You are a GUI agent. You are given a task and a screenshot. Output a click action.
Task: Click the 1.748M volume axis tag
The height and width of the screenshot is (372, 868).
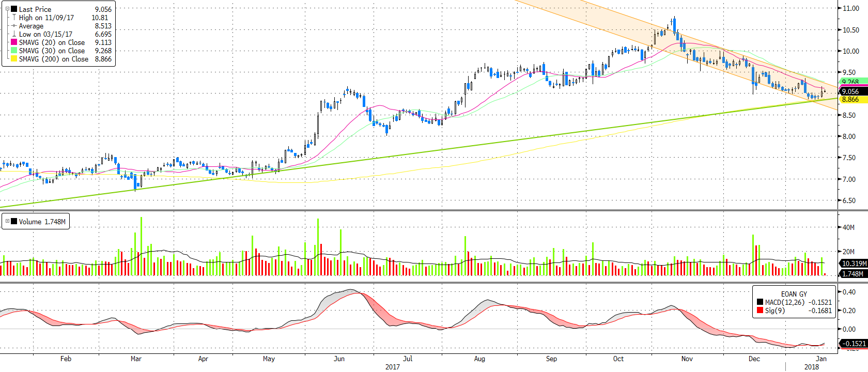tap(853, 274)
